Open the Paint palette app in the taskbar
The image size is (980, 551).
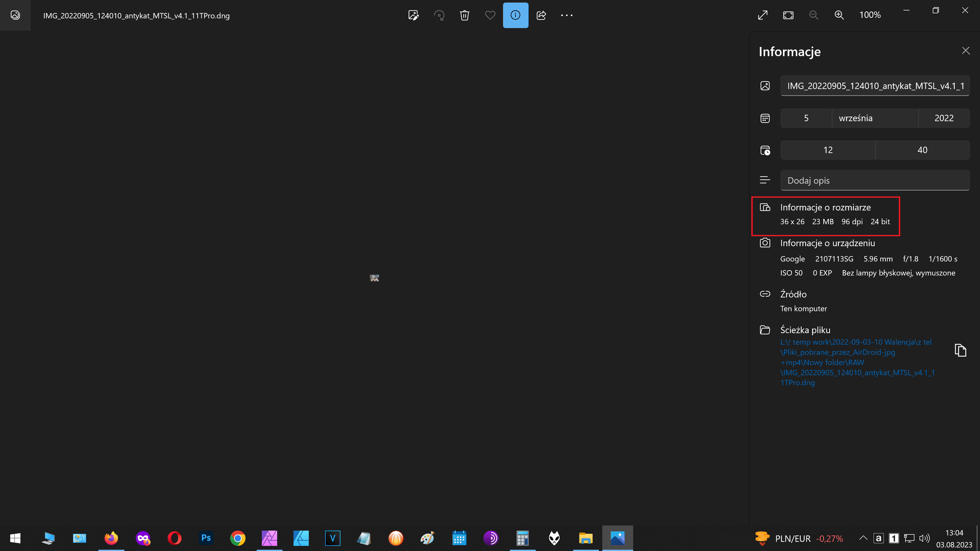point(428,538)
